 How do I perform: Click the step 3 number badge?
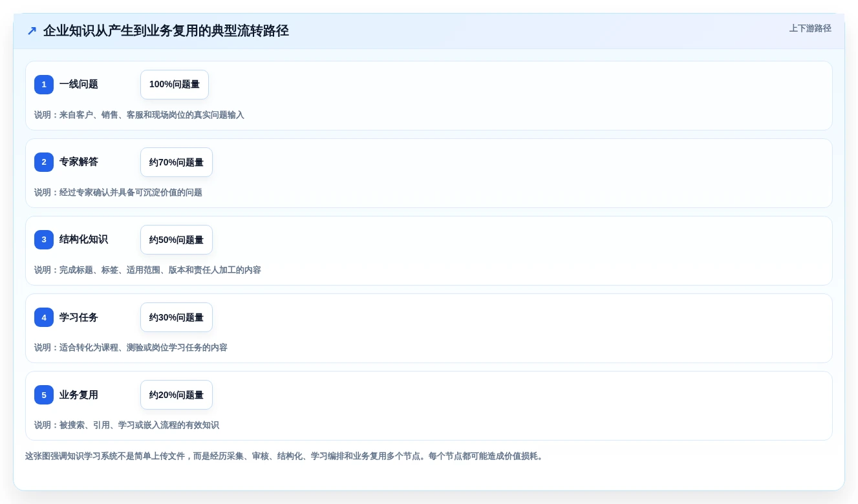point(44,240)
